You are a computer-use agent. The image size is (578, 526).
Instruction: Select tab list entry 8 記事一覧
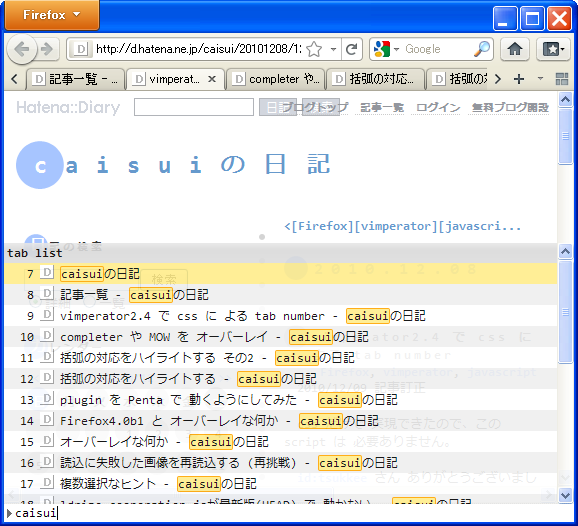click(281, 295)
